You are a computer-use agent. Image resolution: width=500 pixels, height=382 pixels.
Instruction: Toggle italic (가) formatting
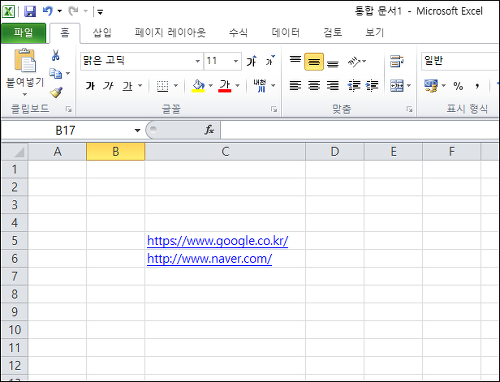coord(108,86)
